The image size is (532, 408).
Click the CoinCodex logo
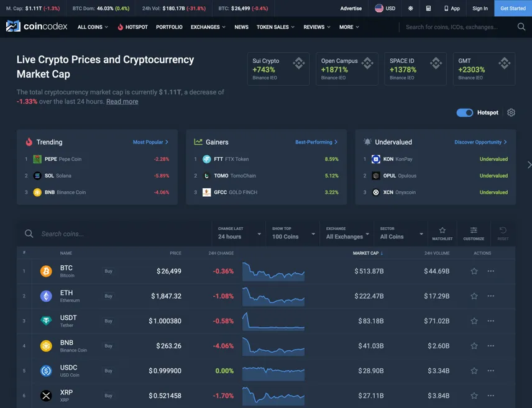click(x=37, y=27)
